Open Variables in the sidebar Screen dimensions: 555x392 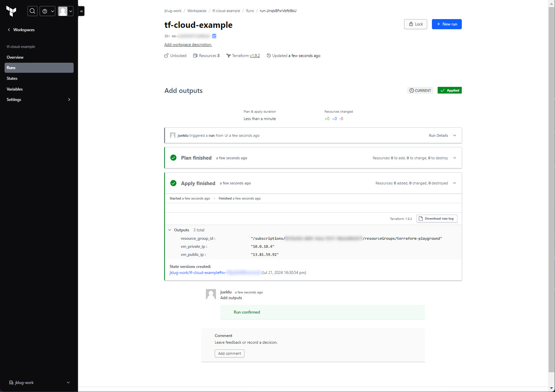[15, 89]
